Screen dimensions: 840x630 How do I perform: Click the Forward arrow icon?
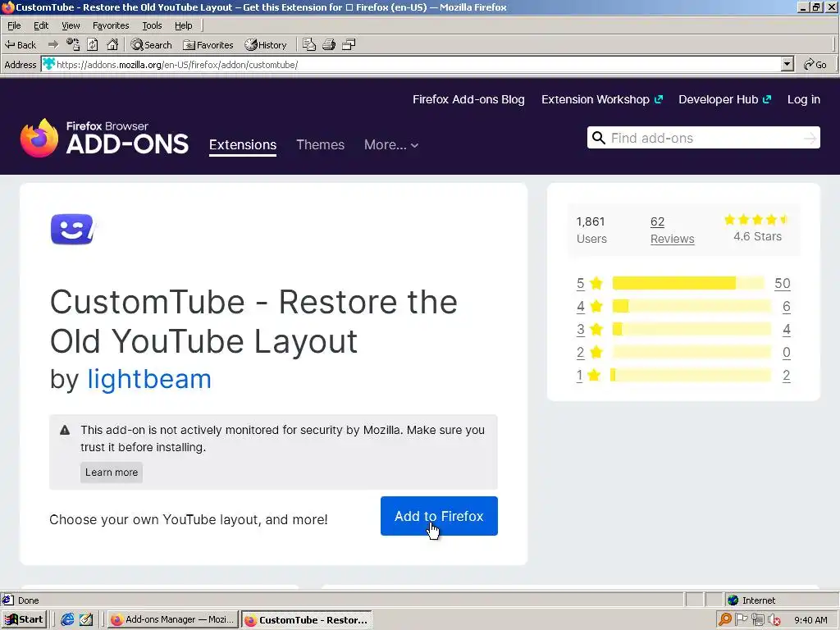tap(53, 44)
